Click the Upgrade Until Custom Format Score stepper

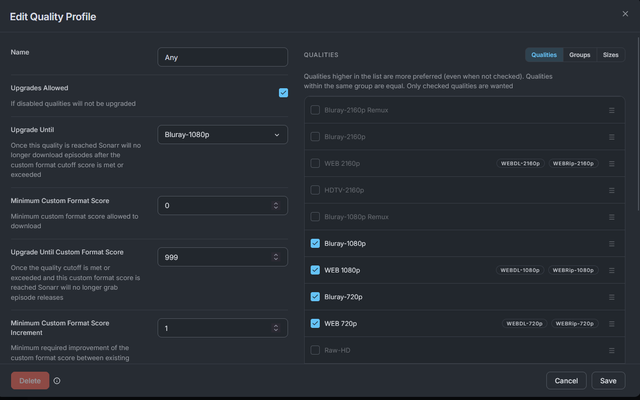[276, 257]
